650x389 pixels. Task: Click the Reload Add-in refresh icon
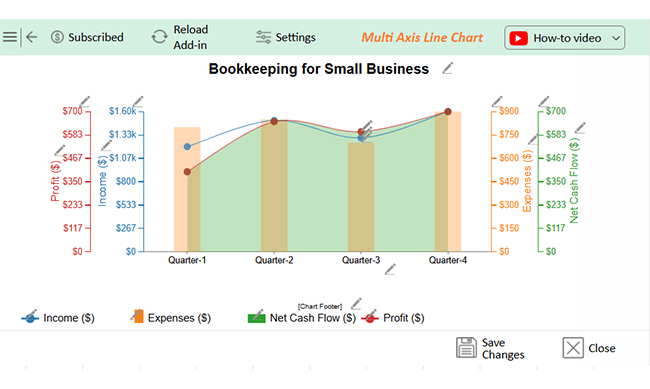tap(159, 37)
